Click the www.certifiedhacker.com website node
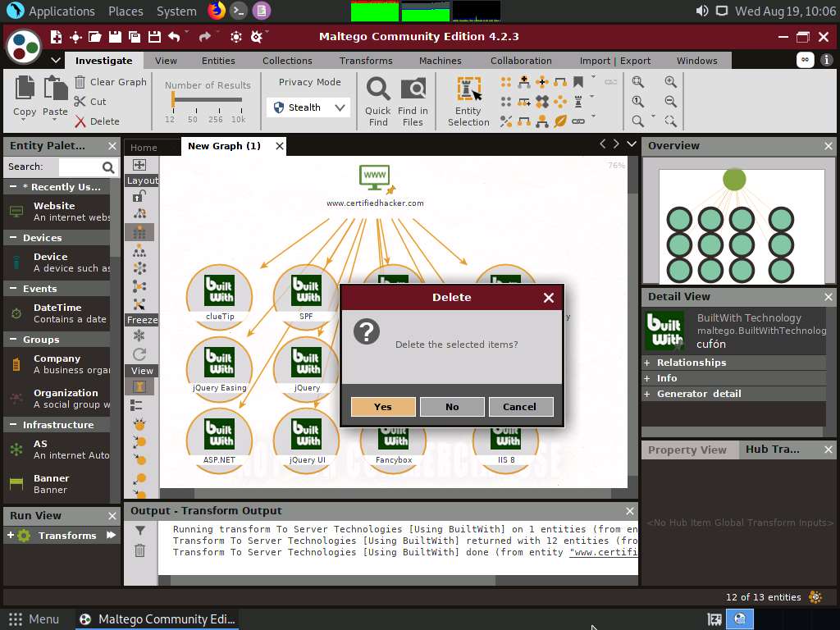Viewport: 840px width, 630px height. [x=375, y=185]
